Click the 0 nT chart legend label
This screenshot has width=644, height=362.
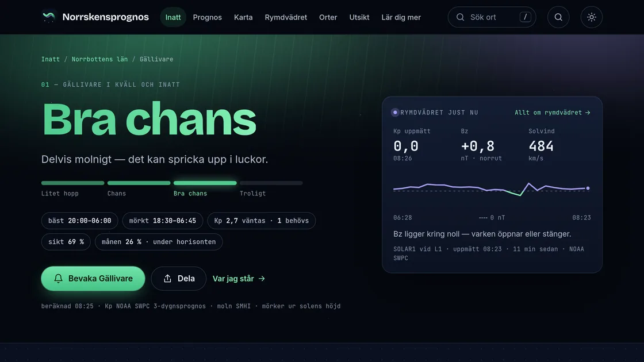pos(492,218)
